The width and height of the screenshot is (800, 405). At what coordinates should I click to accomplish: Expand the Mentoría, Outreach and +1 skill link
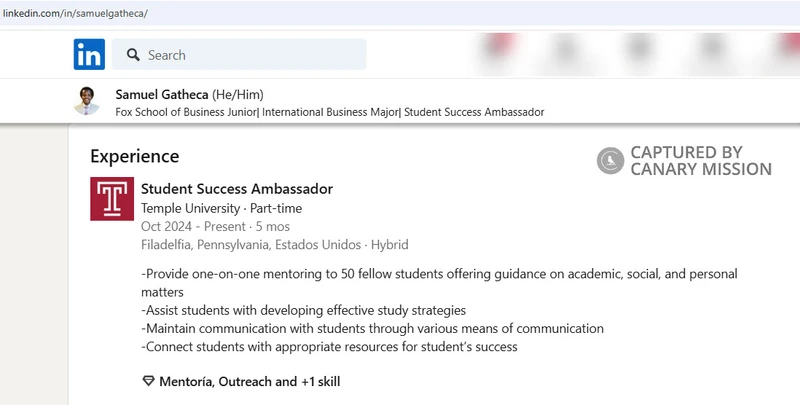click(x=250, y=381)
